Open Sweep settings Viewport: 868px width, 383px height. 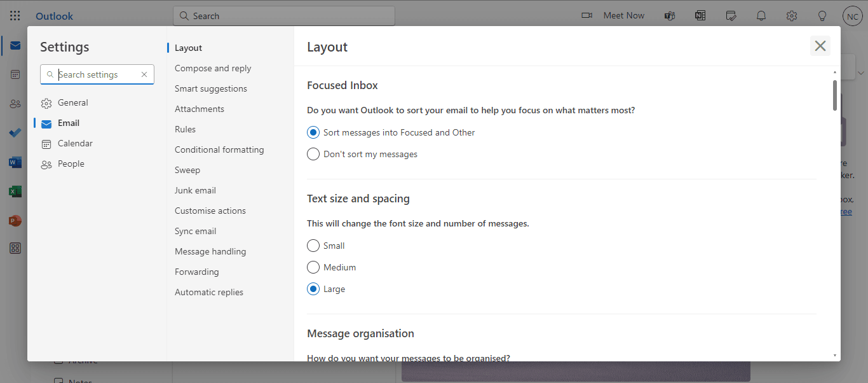187,170
